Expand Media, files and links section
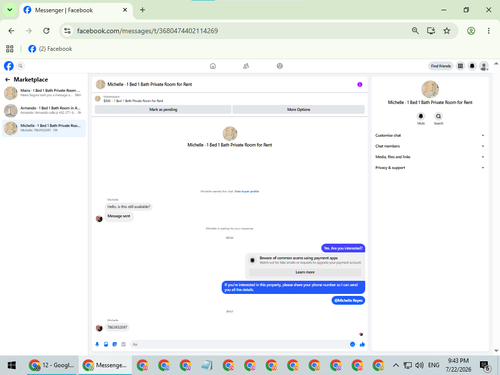Screen dimensions: 500x375 (x=430, y=157)
